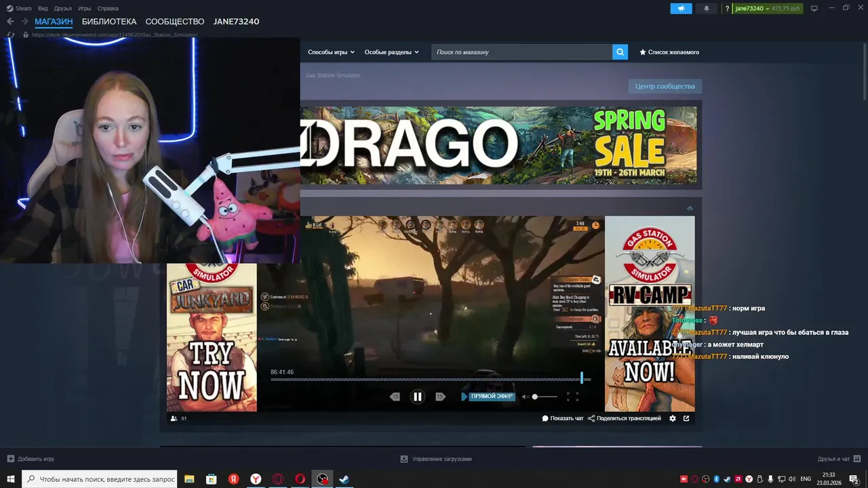Switch the ENG input language
The width and height of the screenshot is (868, 488).
[x=806, y=479]
